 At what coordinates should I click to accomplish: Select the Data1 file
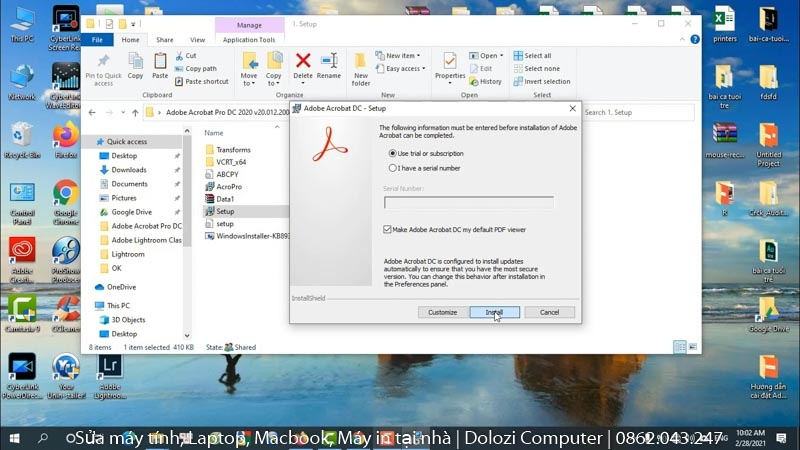click(224, 199)
